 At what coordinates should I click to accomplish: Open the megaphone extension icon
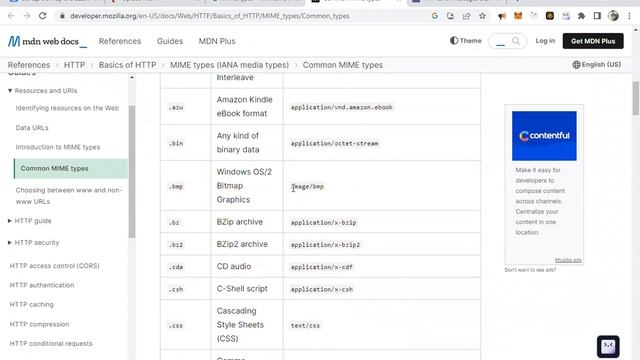pyautogui.click(x=502, y=16)
